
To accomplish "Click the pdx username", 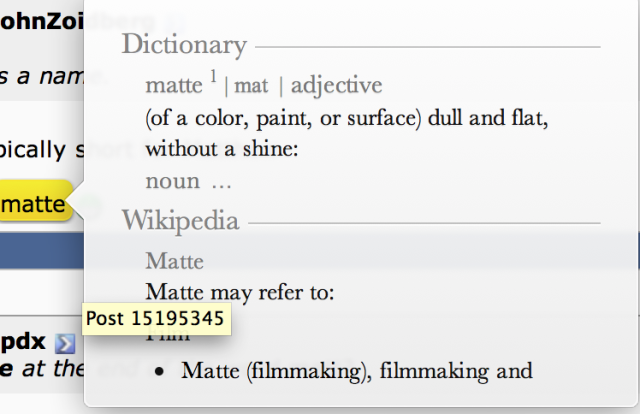I will point(24,343).
